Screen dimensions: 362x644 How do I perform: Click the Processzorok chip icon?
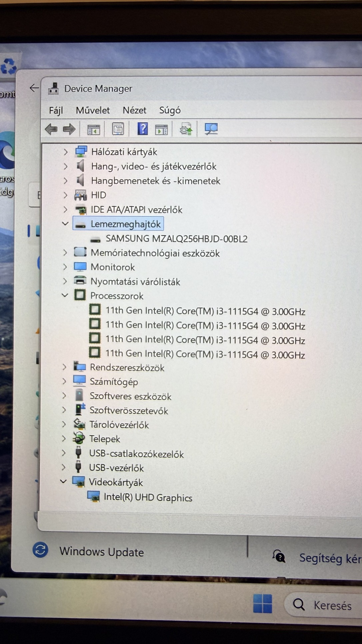80,295
